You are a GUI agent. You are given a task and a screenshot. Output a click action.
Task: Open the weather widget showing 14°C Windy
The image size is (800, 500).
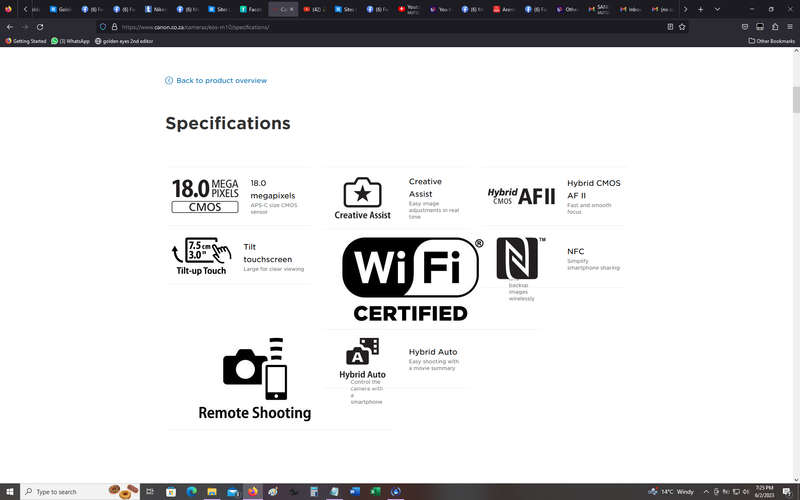[x=671, y=492]
